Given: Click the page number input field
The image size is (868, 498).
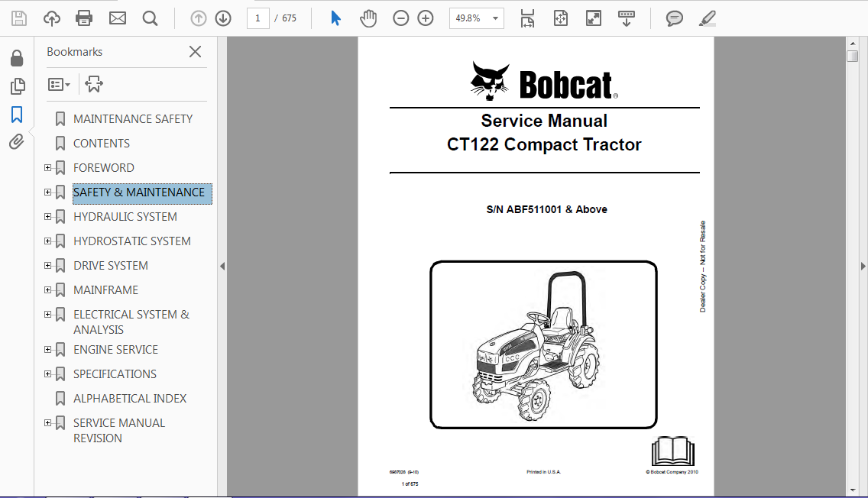Looking at the screenshot, I should coord(258,18).
